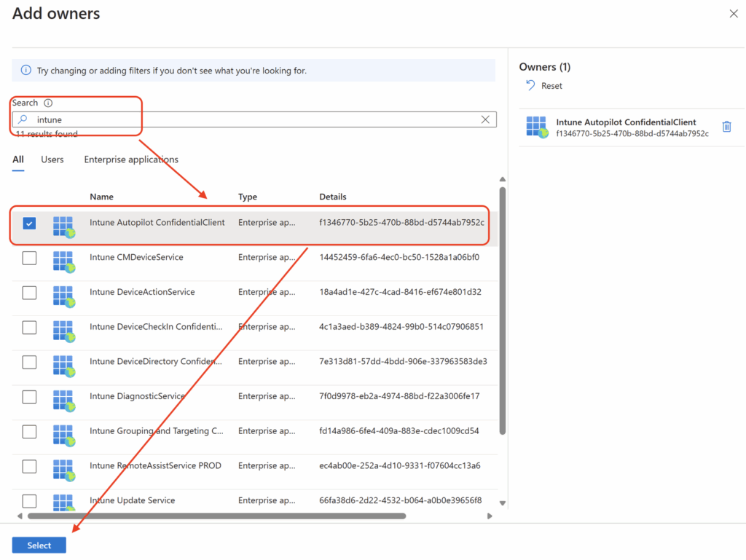Click the scroll left arrow below results

[20, 516]
